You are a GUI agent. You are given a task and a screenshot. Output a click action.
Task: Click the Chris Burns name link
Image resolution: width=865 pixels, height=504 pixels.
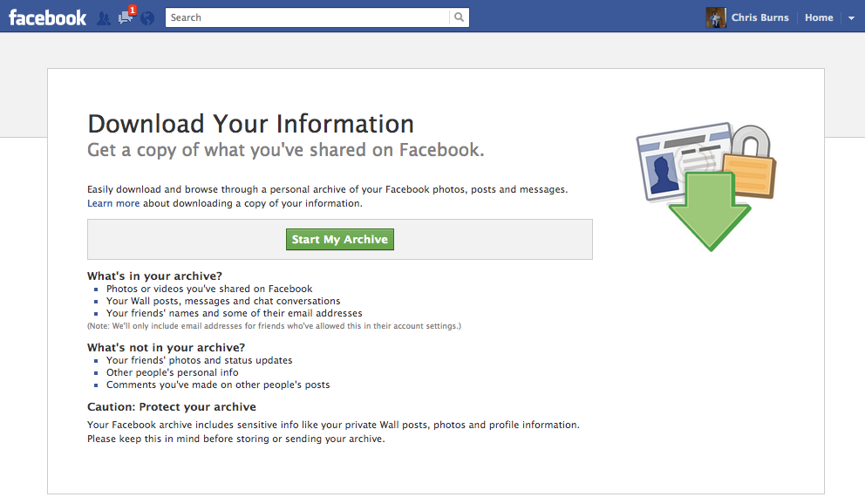(x=762, y=17)
